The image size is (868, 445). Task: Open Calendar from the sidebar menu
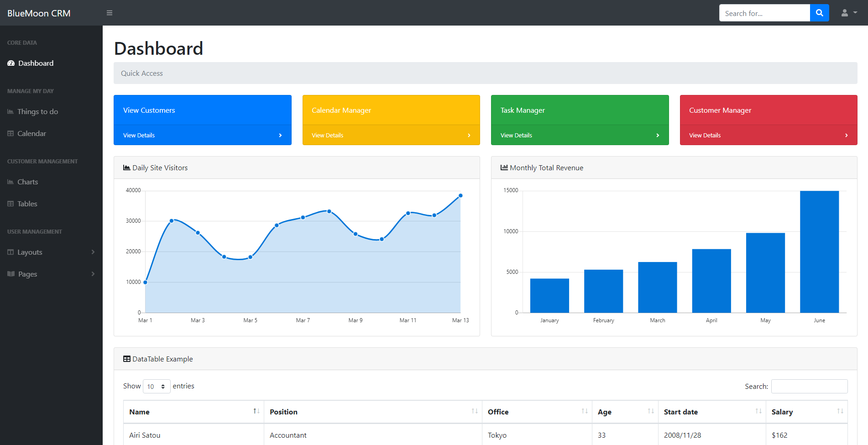coord(31,133)
